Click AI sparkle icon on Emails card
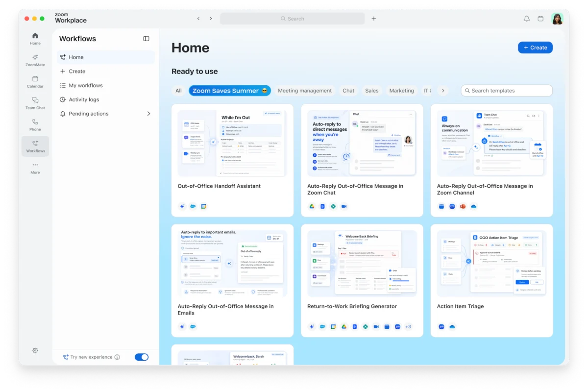The width and height of the screenshot is (588, 392). point(182,327)
